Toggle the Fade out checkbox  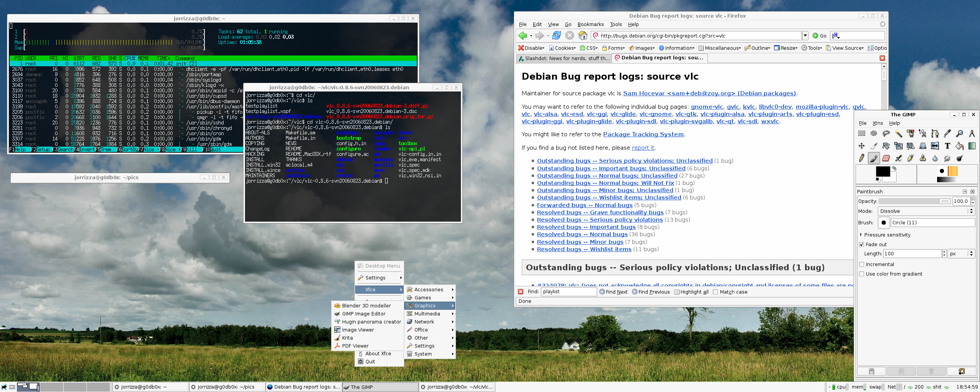point(862,244)
